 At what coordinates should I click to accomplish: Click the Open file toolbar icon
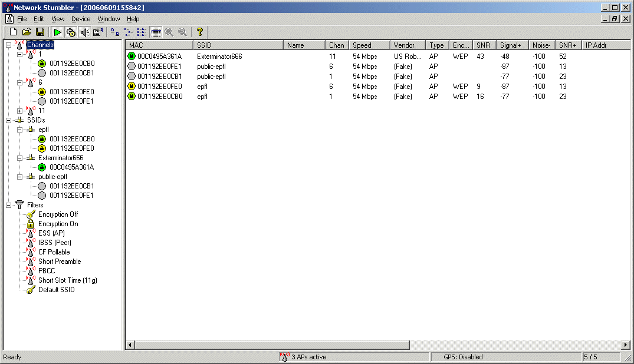[27, 32]
